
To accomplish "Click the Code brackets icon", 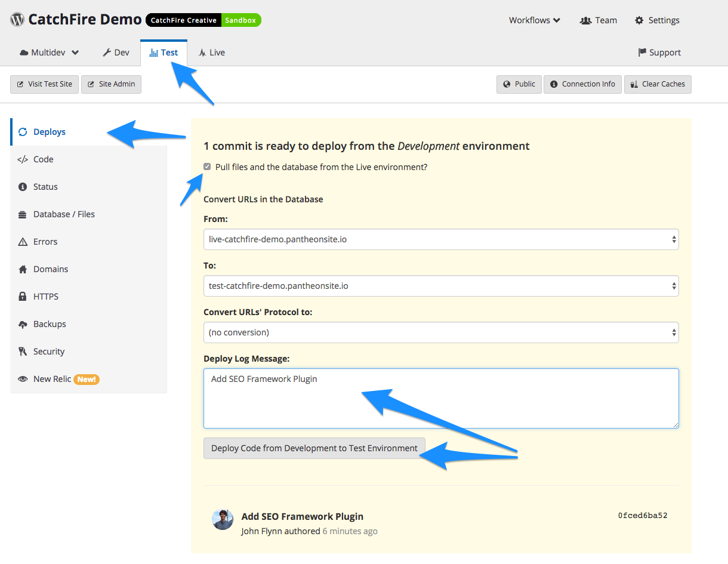I will (x=23, y=159).
